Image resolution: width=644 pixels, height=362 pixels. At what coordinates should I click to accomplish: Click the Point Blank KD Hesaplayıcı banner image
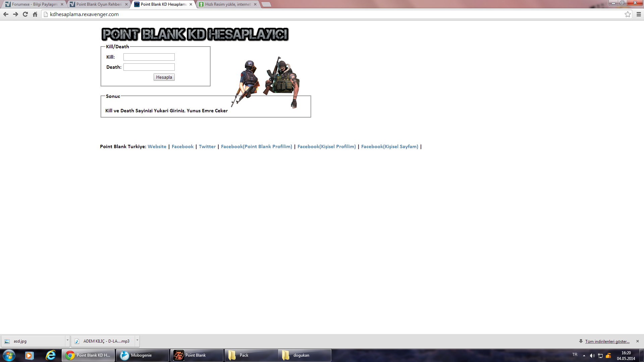tap(195, 34)
